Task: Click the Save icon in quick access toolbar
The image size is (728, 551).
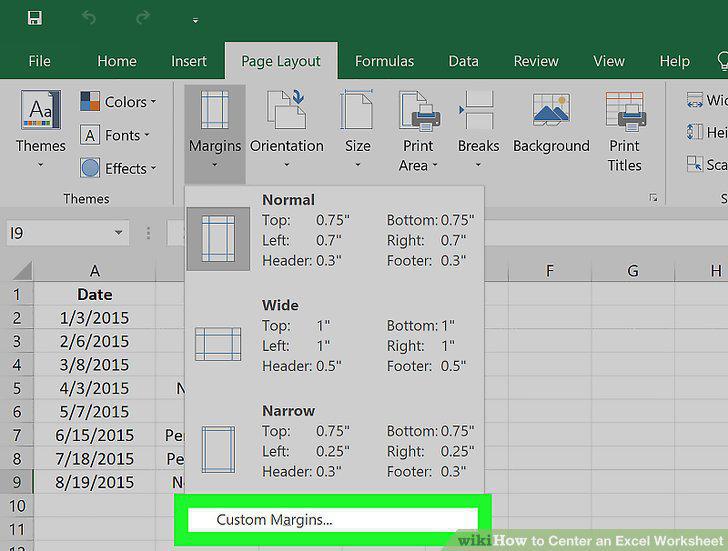Action: click(35, 18)
